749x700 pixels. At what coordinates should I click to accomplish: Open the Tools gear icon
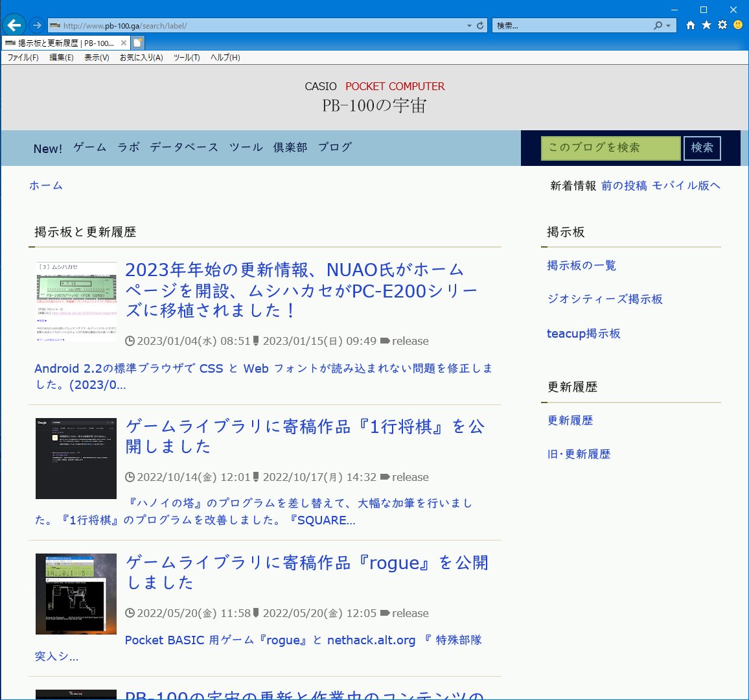coord(722,25)
